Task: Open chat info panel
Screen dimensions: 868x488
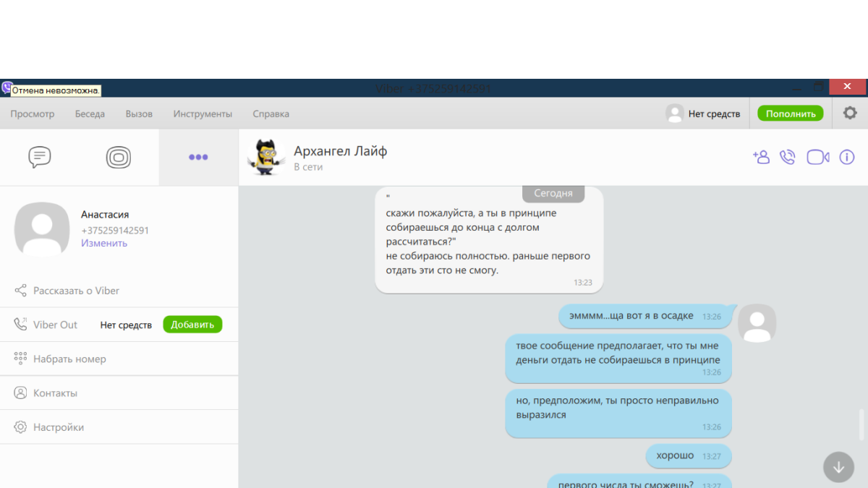Action: point(847,157)
